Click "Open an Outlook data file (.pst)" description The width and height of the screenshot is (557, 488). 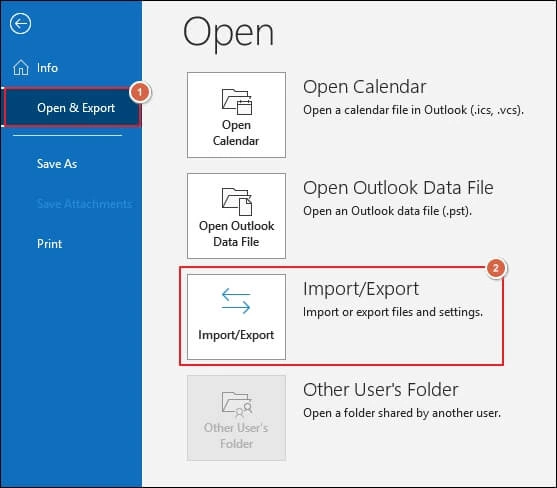pos(388,211)
